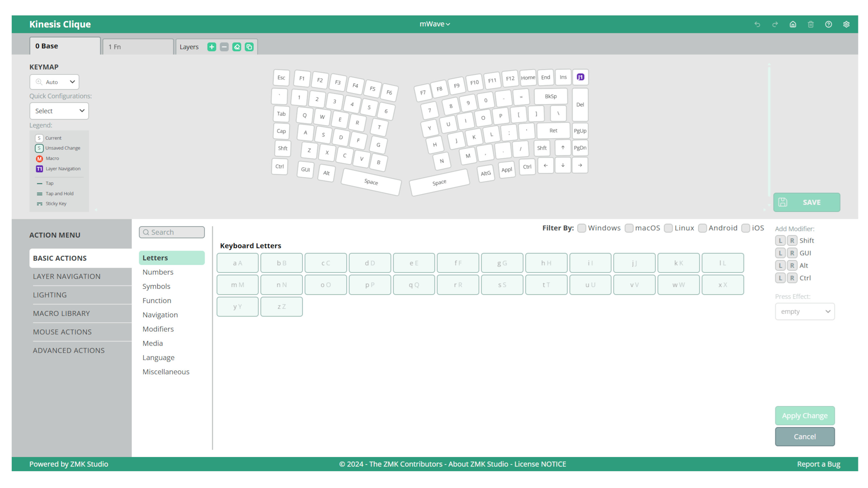The image size is (868, 488).
Task: Click the trash delete icon in header
Action: pyautogui.click(x=810, y=24)
